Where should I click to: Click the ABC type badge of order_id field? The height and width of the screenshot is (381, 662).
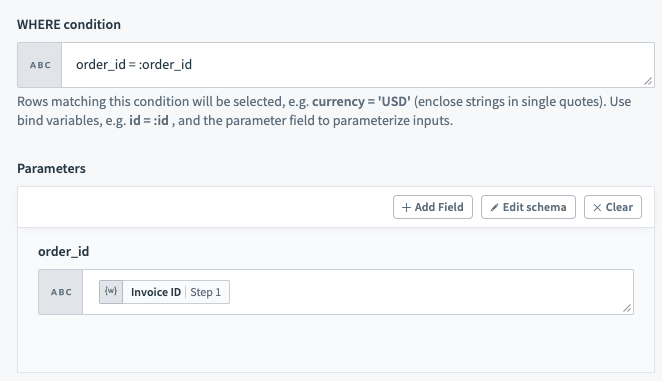tap(61, 292)
